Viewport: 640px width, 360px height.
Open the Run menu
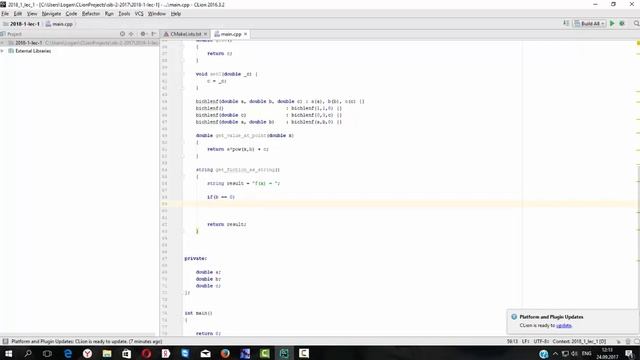pyautogui.click(x=109, y=13)
